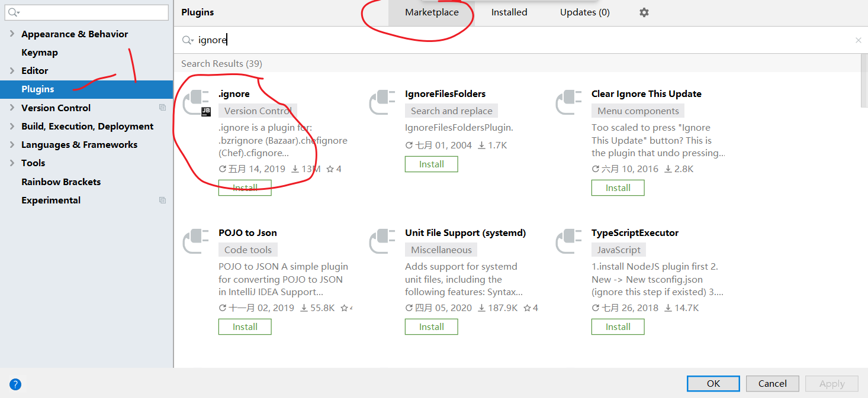868x398 pixels.
Task: Expand Languages & Frameworks section
Action: pyautogui.click(x=12, y=144)
